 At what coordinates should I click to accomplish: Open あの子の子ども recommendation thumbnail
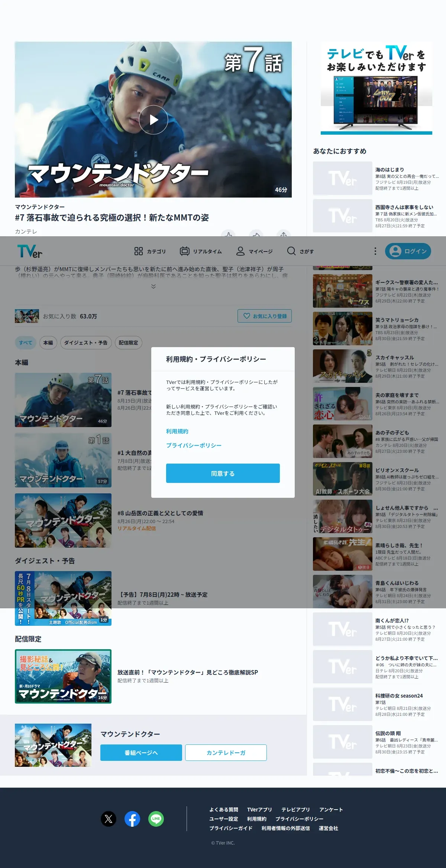point(343,441)
